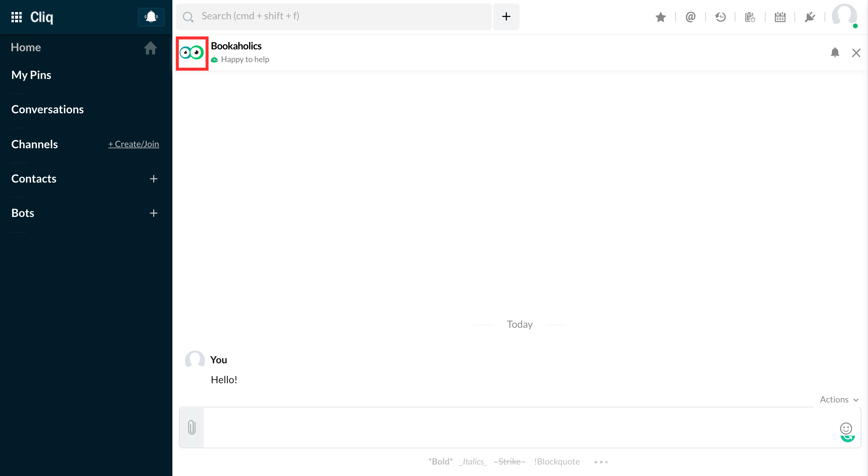Click the Happy to help status text

click(245, 60)
